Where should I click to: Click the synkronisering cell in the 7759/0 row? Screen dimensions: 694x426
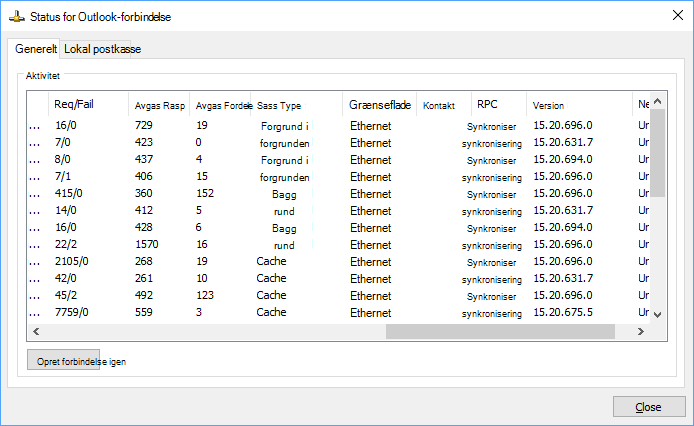coord(492,314)
